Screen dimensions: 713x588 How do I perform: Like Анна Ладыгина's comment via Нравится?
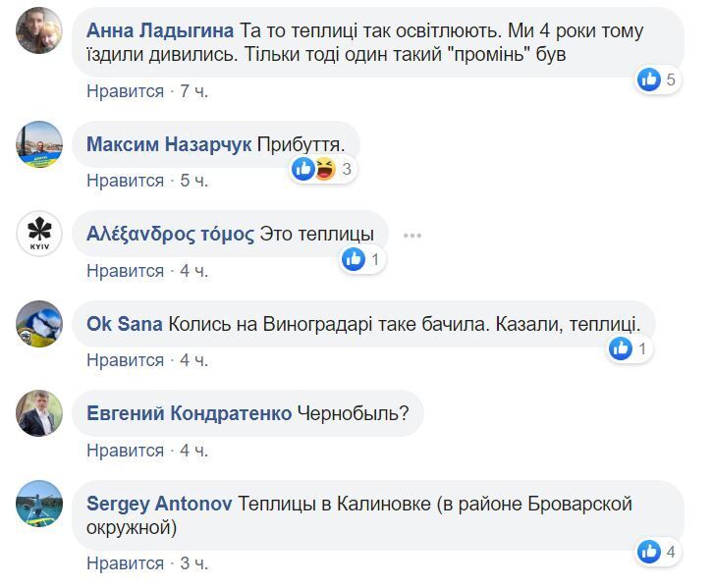(x=125, y=91)
